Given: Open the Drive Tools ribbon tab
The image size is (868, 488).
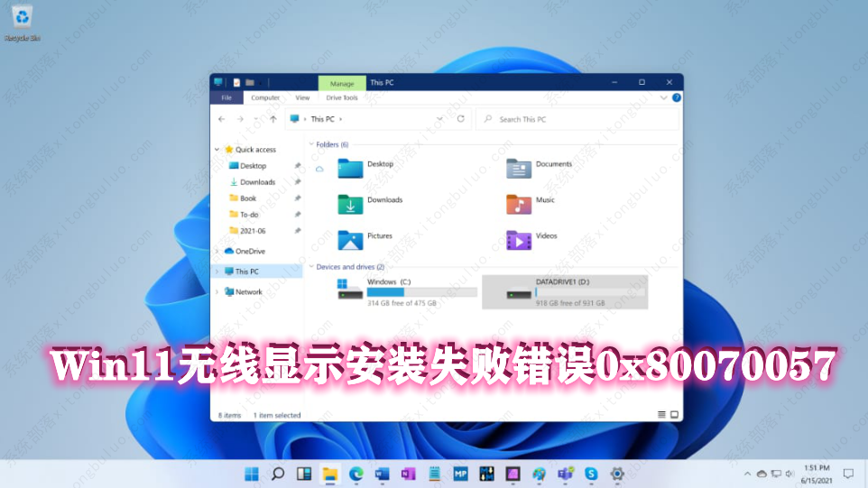Looking at the screenshot, I should 342,97.
